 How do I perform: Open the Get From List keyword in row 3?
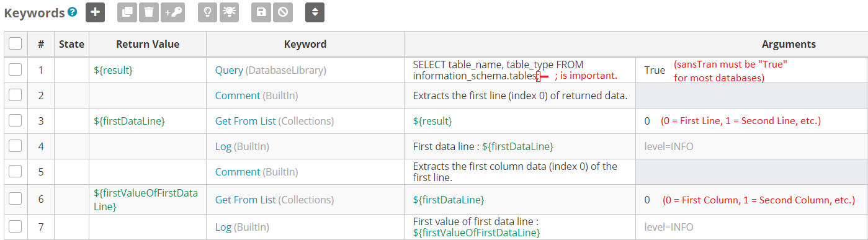coord(245,121)
